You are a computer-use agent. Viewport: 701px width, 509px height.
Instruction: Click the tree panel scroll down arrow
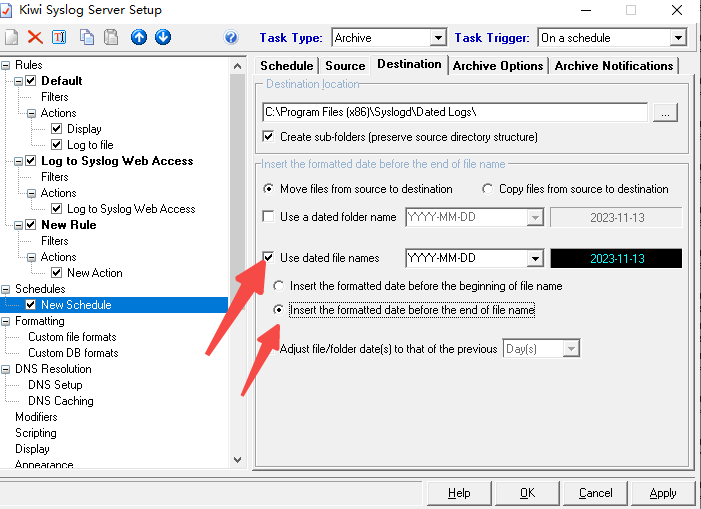[x=237, y=459]
